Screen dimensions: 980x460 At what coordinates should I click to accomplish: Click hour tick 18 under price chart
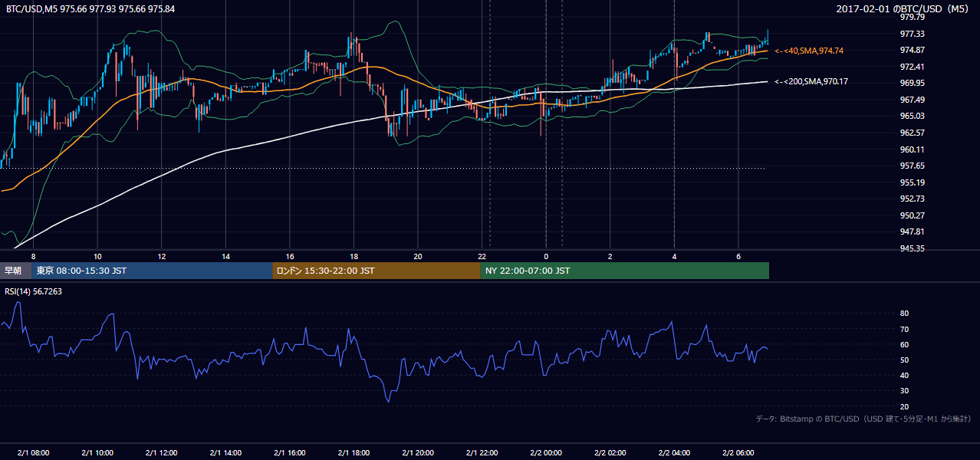click(x=354, y=256)
